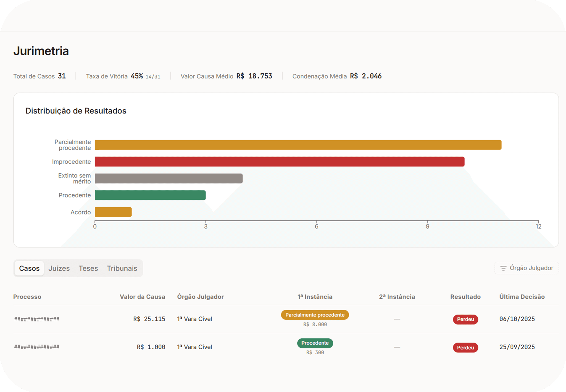Image resolution: width=566 pixels, height=392 pixels.
Task: Click the green Procedente badge in second row
Action: click(315, 343)
